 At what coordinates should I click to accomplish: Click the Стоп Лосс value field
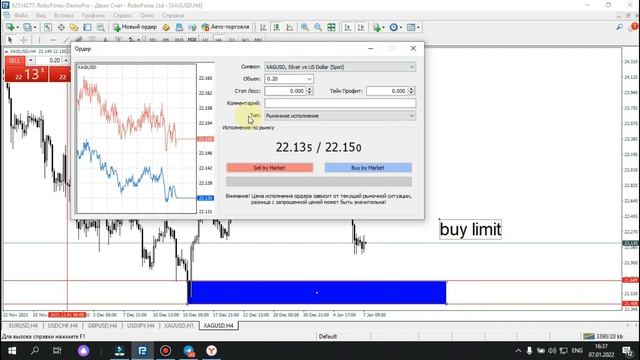pyautogui.click(x=285, y=91)
